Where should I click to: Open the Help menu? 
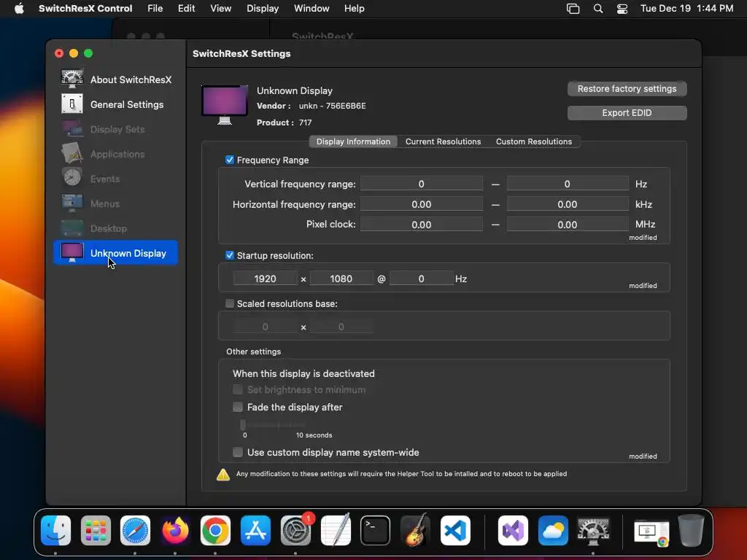coord(354,9)
